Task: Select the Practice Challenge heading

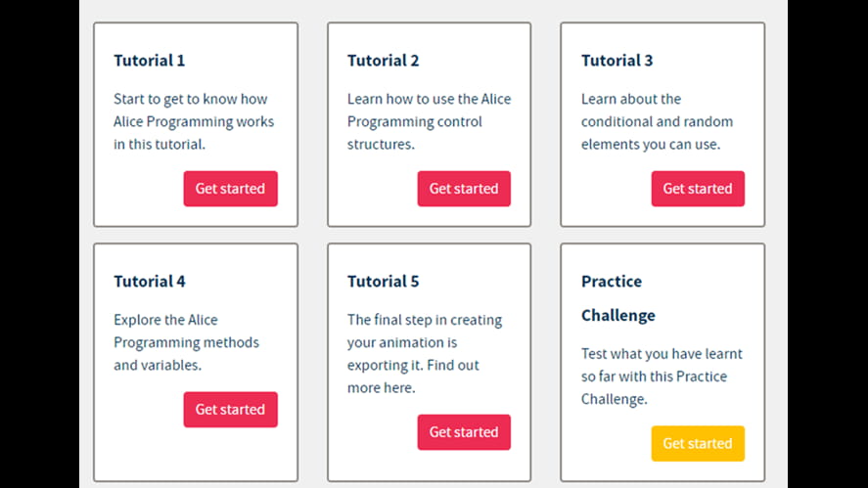Action: [618, 298]
